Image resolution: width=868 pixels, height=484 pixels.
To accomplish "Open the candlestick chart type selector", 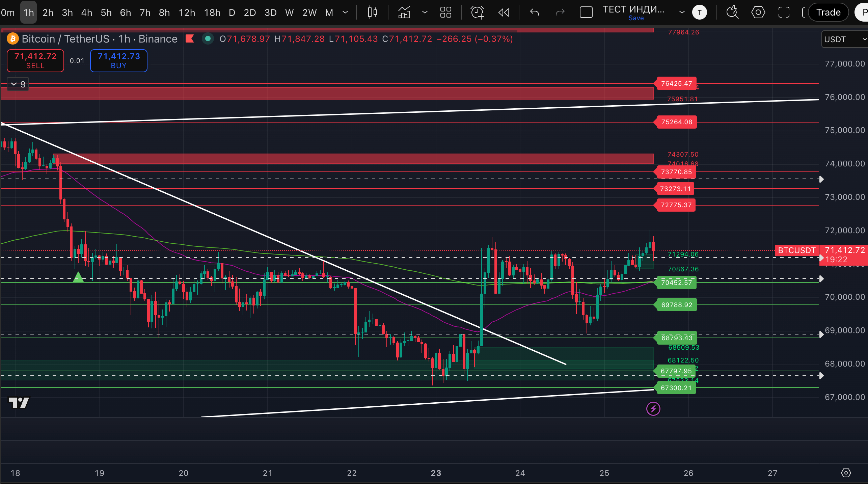I will coord(372,12).
